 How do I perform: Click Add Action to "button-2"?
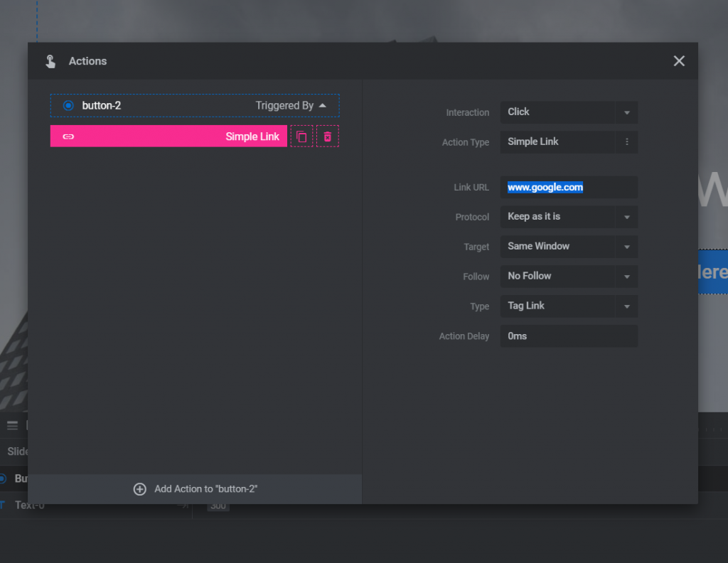coord(205,489)
